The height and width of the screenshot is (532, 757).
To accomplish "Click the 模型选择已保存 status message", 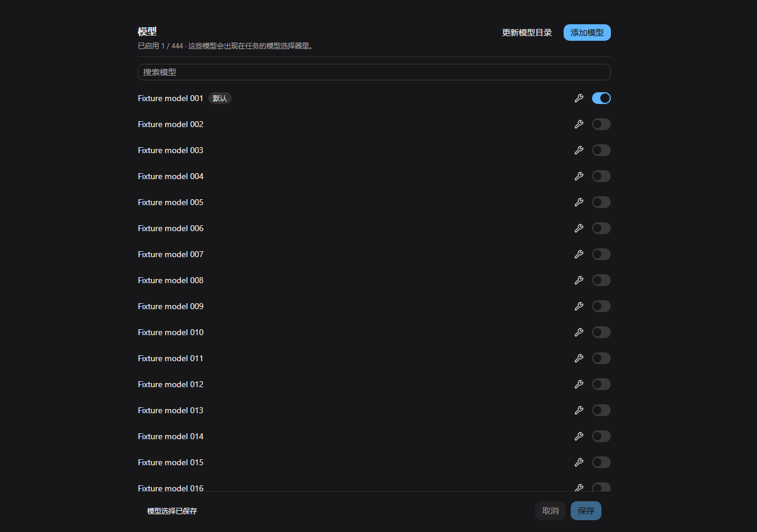I will [172, 511].
